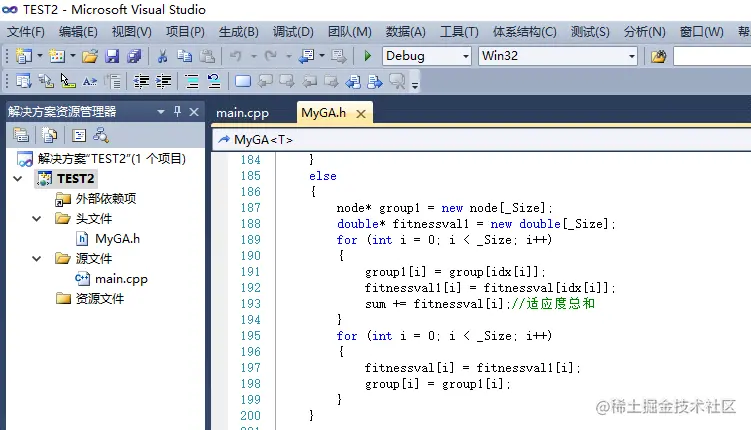Click the Paste clipboard icon
Image resolution: width=751 pixels, height=430 pixels.
[207, 57]
